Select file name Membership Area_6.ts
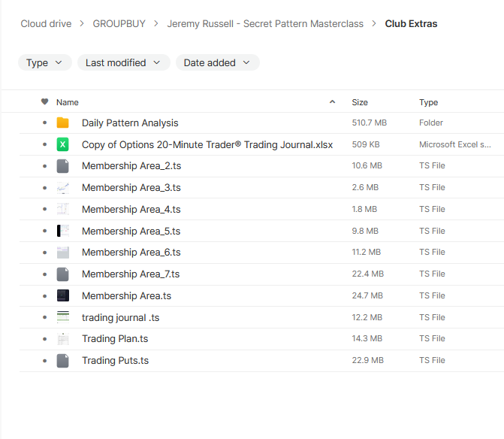Viewport: 504px width, 439px height. 131,253
